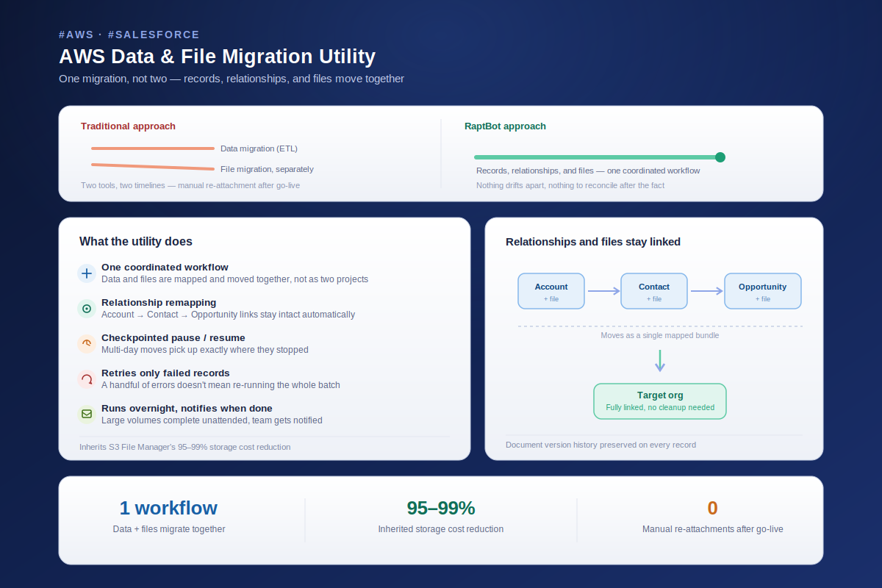The width and height of the screenshot is (882, 588).
Task: Select the Account node box
Action: pyautogui.click(x=551, y=291)
